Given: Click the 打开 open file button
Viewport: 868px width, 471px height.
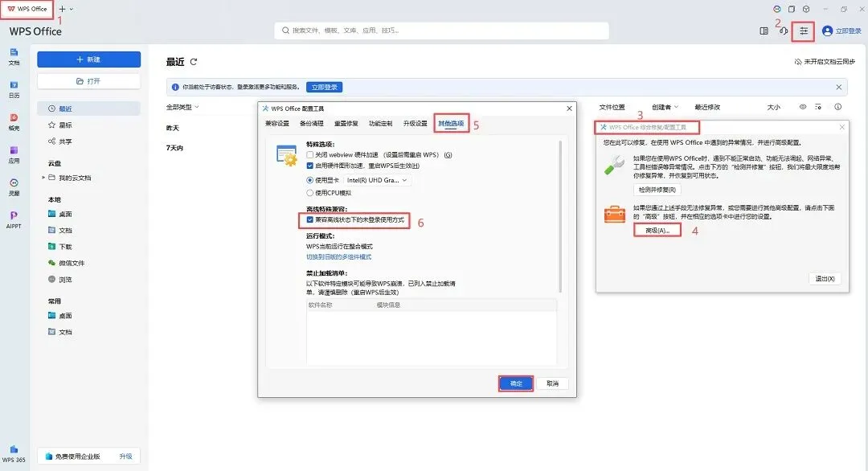Looking at the screenshot, I should point(88,81).
